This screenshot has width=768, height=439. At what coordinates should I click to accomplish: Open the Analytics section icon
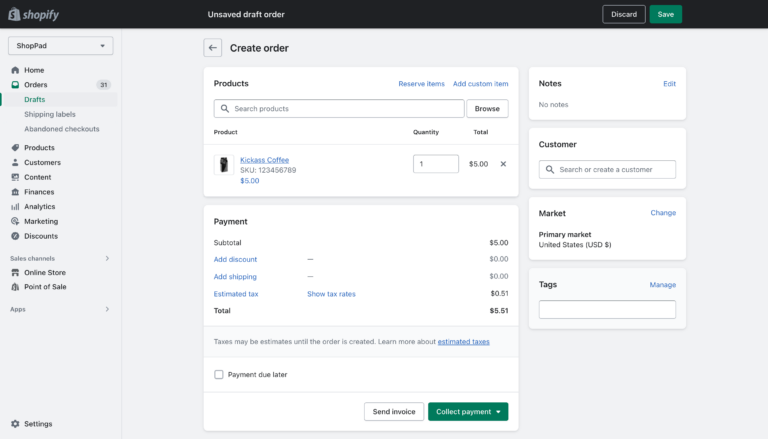[15, 207]
